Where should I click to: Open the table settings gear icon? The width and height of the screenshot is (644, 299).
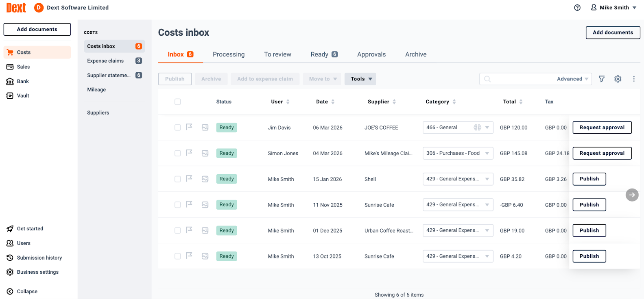coord(618,79)
